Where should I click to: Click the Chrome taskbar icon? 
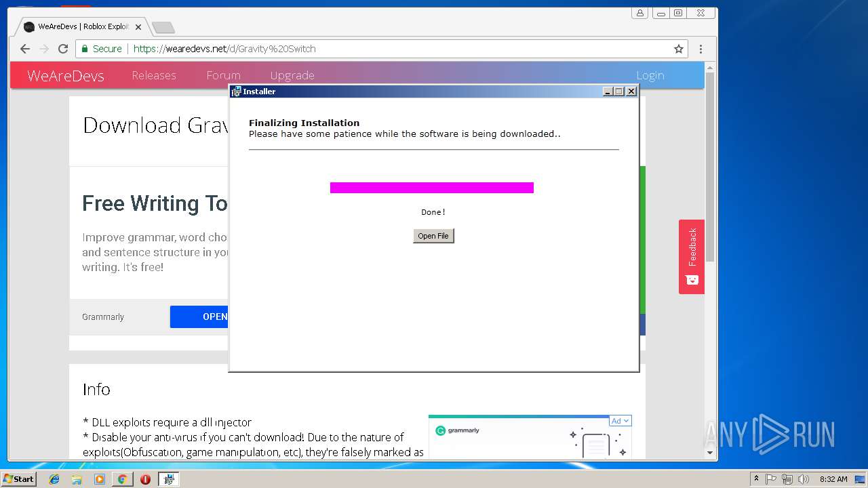pos(122,479)
